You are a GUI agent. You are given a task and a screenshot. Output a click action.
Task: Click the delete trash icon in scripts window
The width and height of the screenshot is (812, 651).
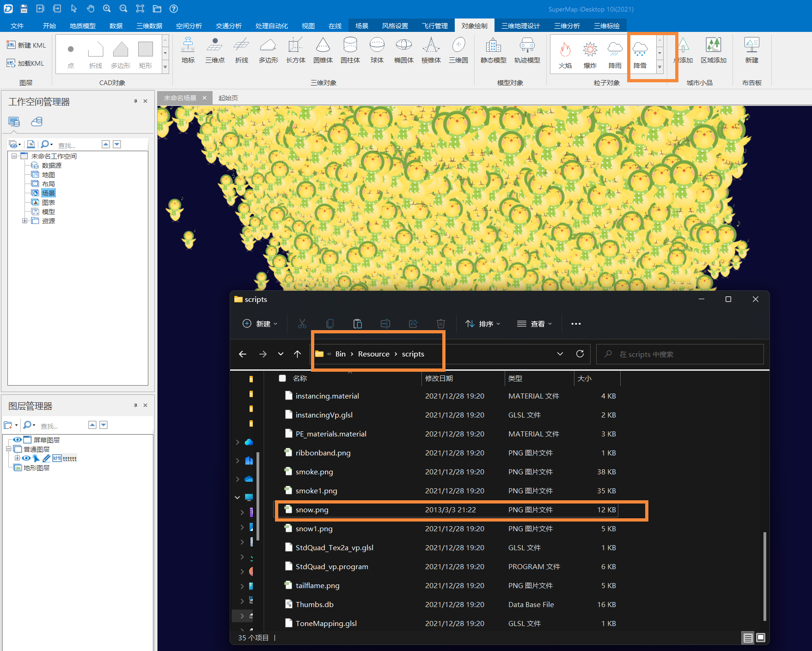click(x=441, y=324)
